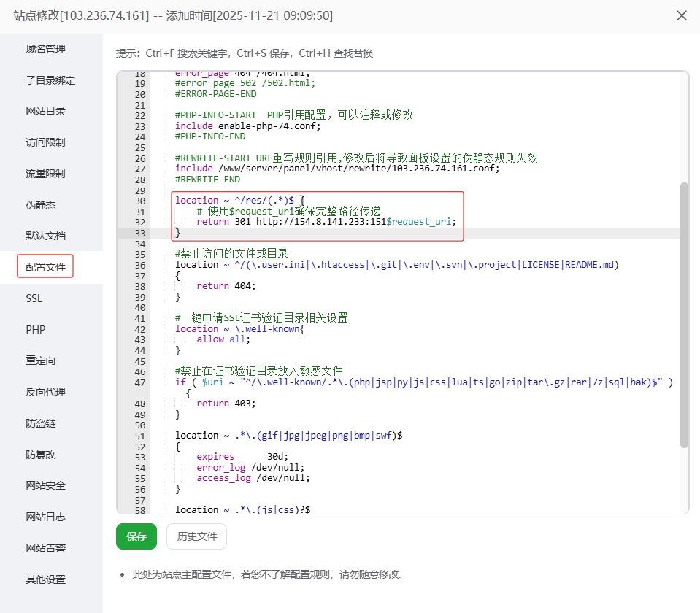The height and width of the screenshot is (613, 700).
Task: Select 网站安全 in the sidebar
Action: (45, 485)
